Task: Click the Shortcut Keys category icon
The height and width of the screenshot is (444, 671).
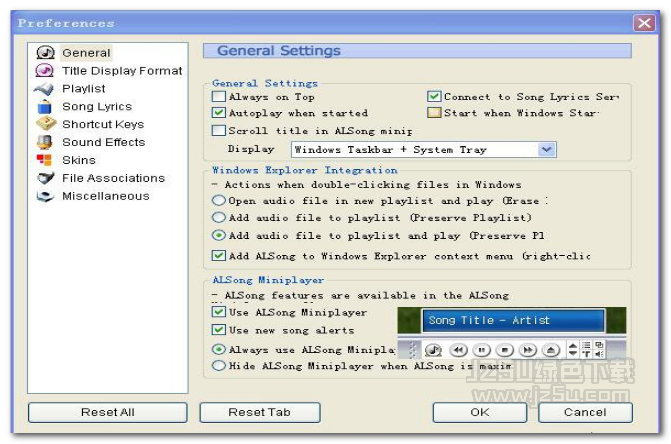Action: tap(44, 125)
